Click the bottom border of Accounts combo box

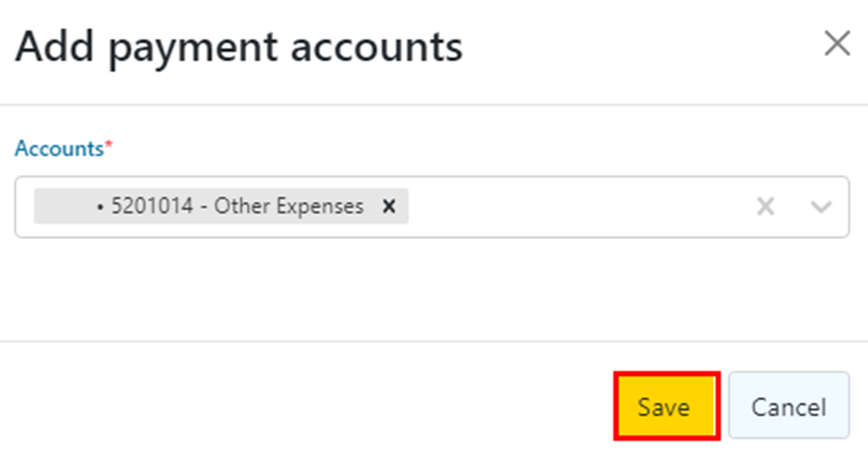[427, 237]
